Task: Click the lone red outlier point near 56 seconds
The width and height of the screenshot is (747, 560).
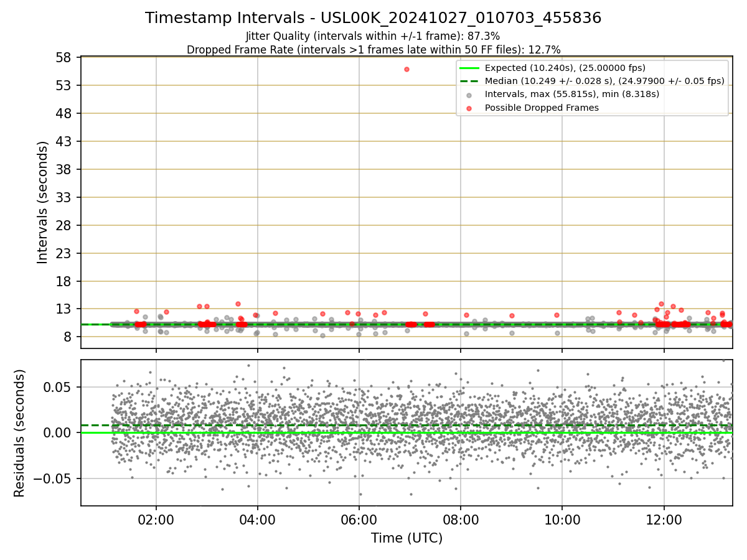Action: click(x=406, y=69)
